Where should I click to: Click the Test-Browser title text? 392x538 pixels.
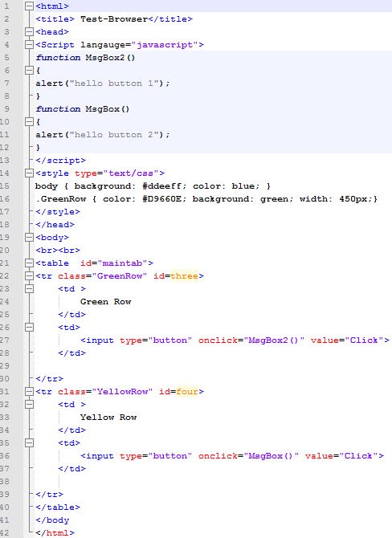click(114, 19)
